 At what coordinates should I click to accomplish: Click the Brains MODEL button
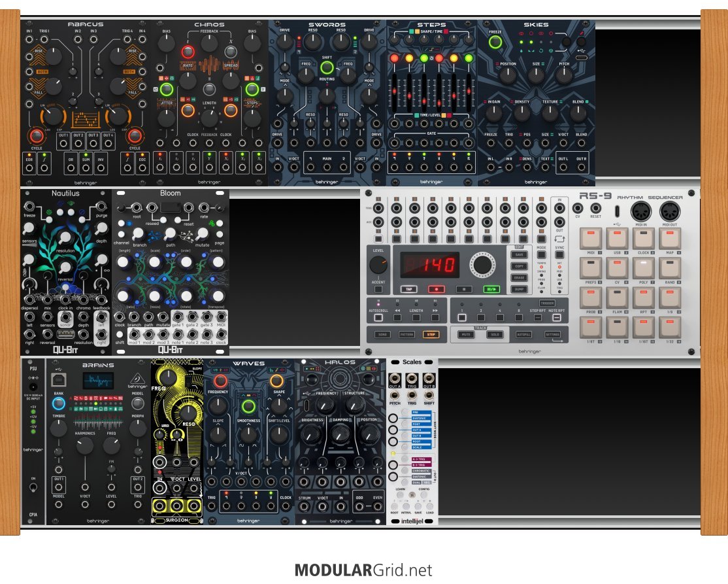[x=137, y=403]
